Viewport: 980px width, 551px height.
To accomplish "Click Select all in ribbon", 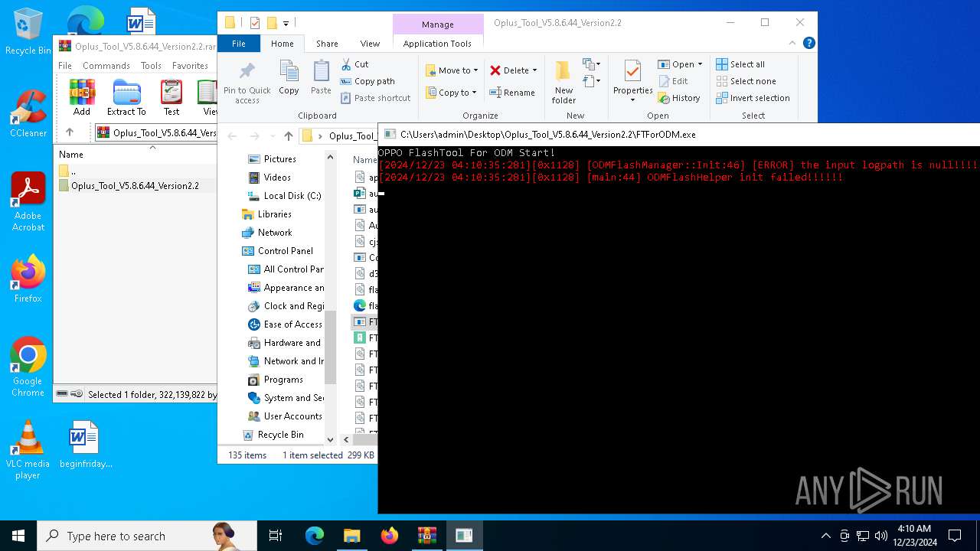I will (x=740, y=64).
